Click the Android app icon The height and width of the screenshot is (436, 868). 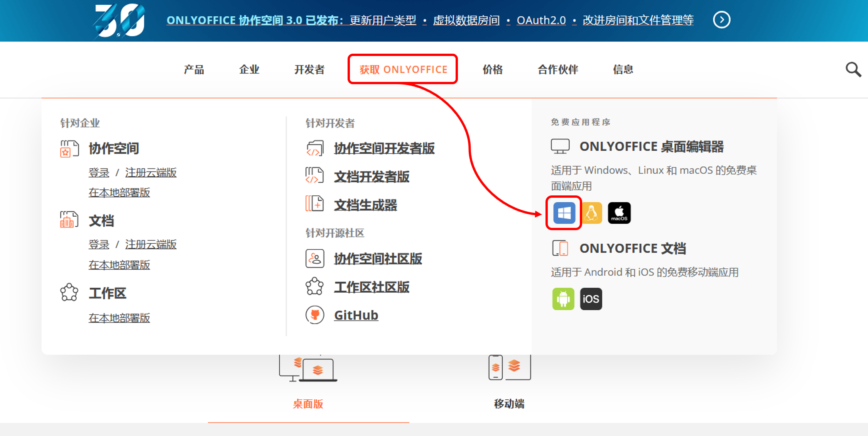point(563,299)
